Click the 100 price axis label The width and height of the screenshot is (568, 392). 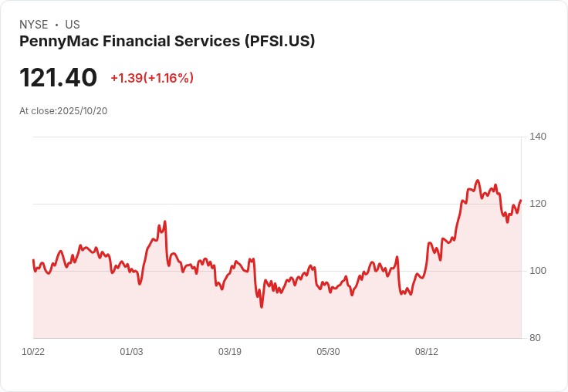point(538,271)
